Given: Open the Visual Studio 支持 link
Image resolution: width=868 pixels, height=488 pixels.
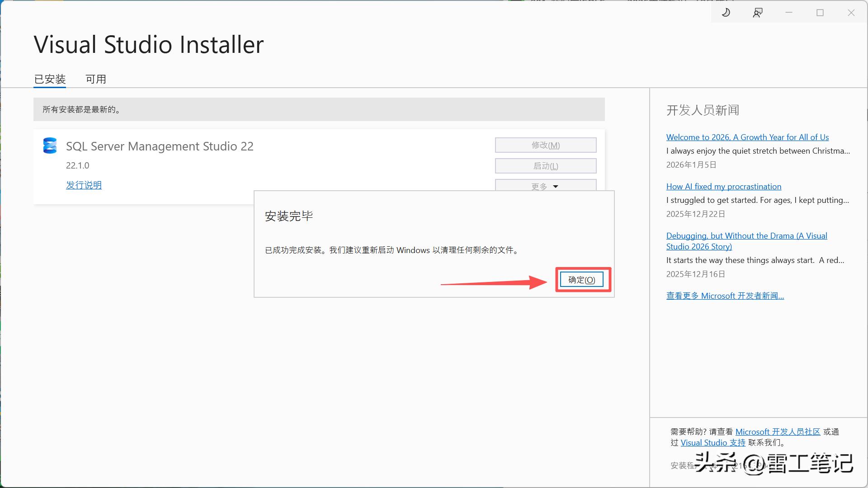Looking at the screenshot, I should [712, 443].
